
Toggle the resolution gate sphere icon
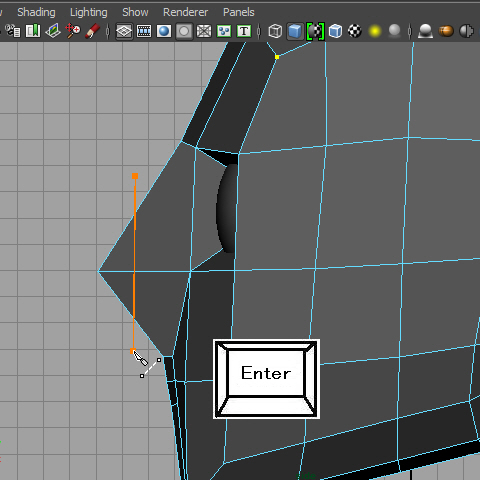[164, 31]
